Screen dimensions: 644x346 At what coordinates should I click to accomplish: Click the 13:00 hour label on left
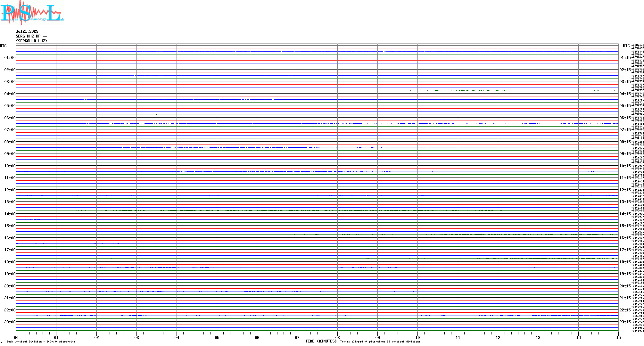pos(10,202)
